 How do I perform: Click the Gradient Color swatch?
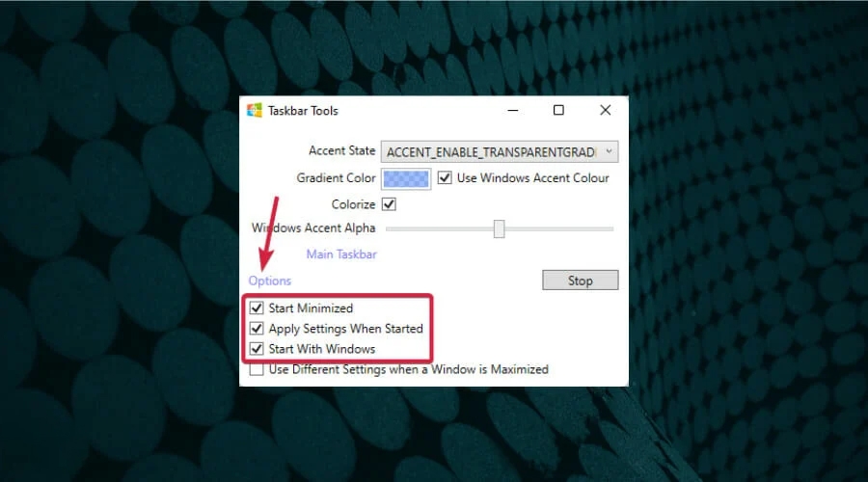tap(406, 178)
